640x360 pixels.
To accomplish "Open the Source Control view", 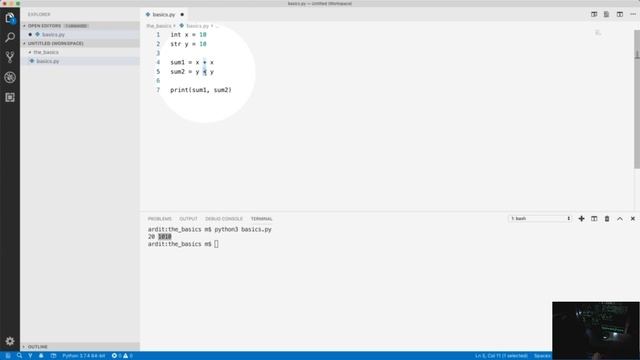I will click(10, 57).
